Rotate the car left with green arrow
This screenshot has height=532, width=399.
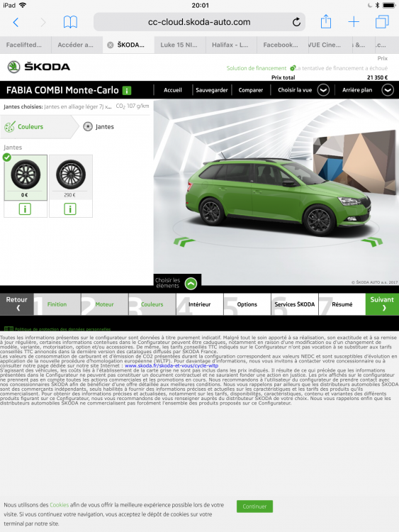pos(184,242)
